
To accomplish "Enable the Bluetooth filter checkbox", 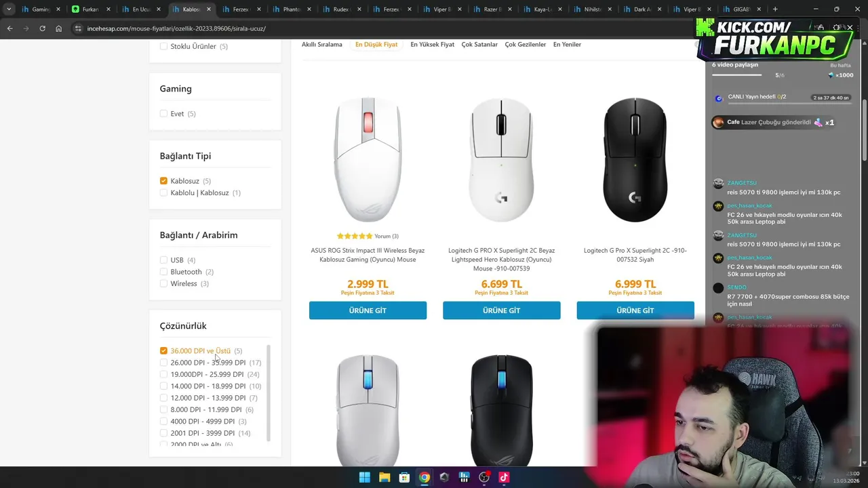I will pyautogui.click(x=163, y=272).
